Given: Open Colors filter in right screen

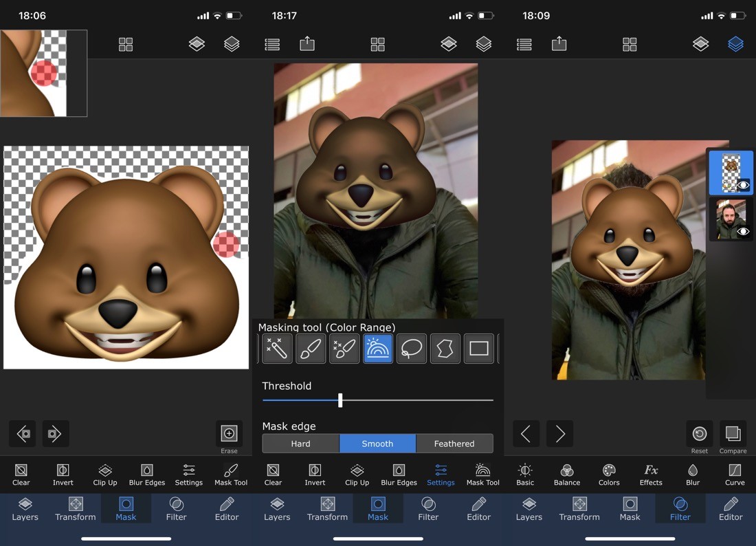Looking at the screenshot, I should point(609,474).
